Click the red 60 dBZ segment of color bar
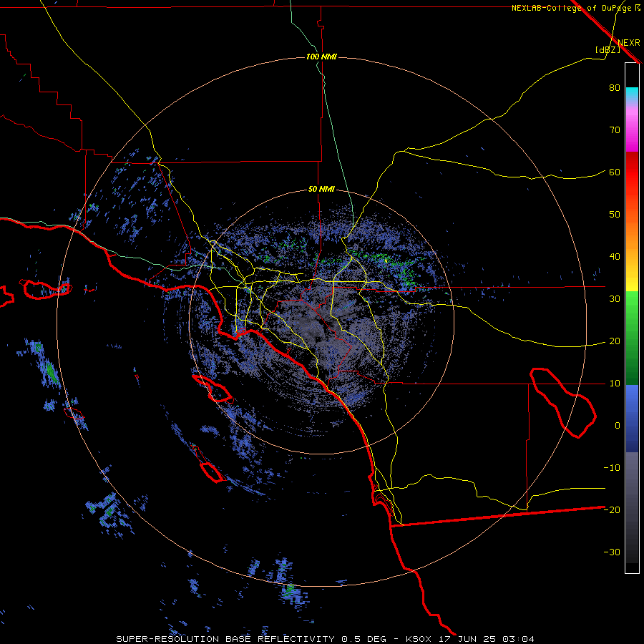This screenshot has height=644, width=644. point(632,172)
